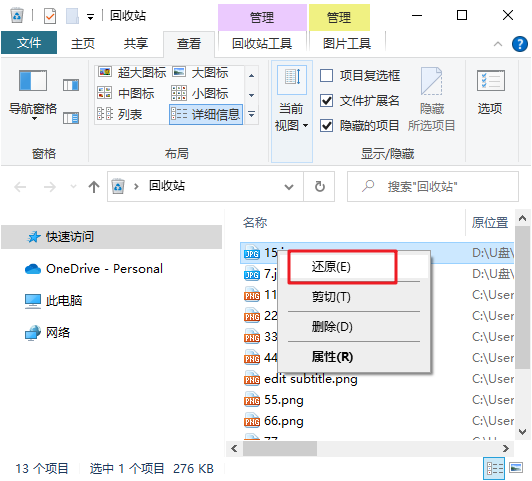Switch to the 主页 ribbon tab
532x481 pixels.
click(82, 43)
